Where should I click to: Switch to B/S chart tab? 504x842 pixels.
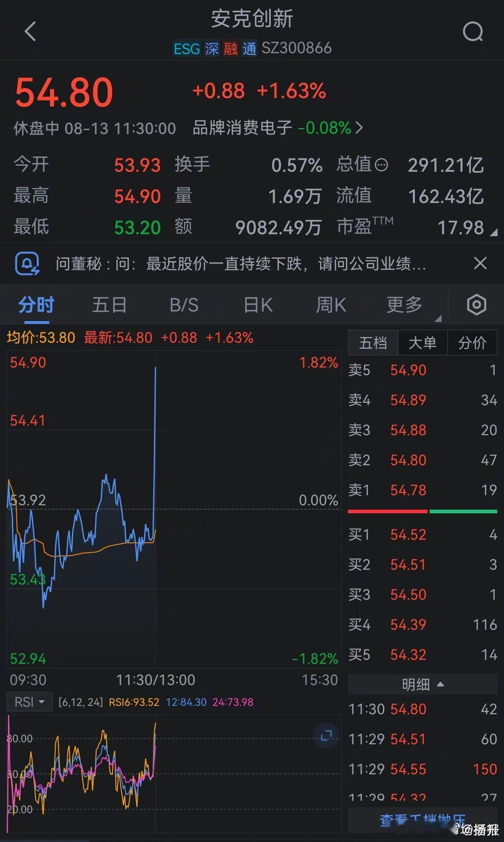[184, 305]
